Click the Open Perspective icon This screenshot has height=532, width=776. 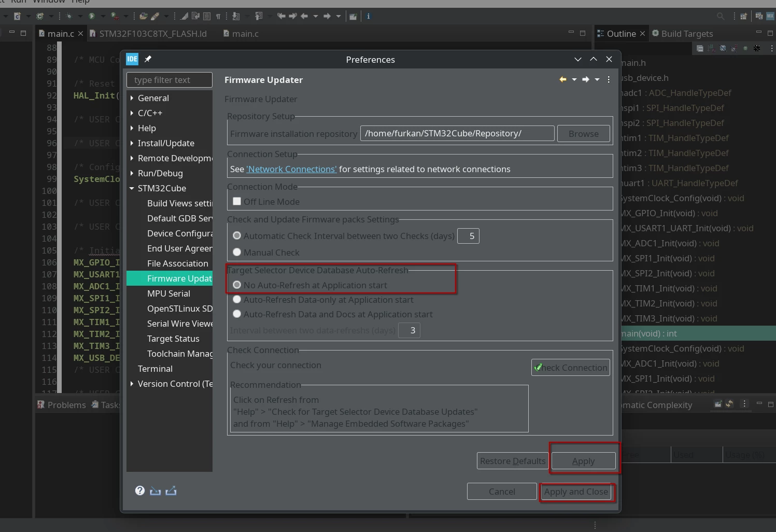743,16
